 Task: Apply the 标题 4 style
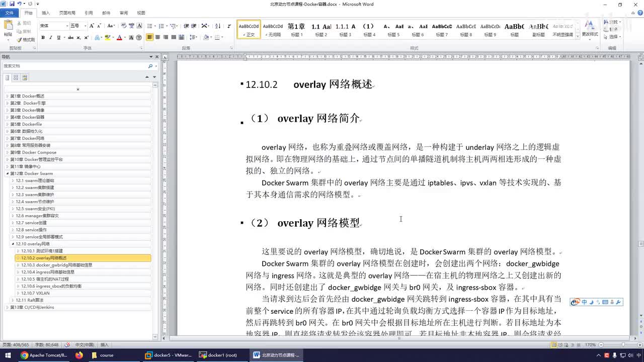click(x=369, y=30)
